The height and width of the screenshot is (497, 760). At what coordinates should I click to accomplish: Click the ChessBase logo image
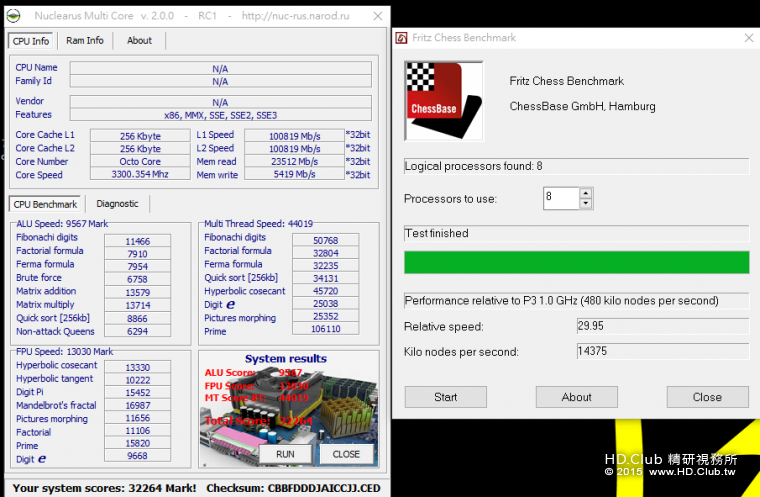point(443,101)
